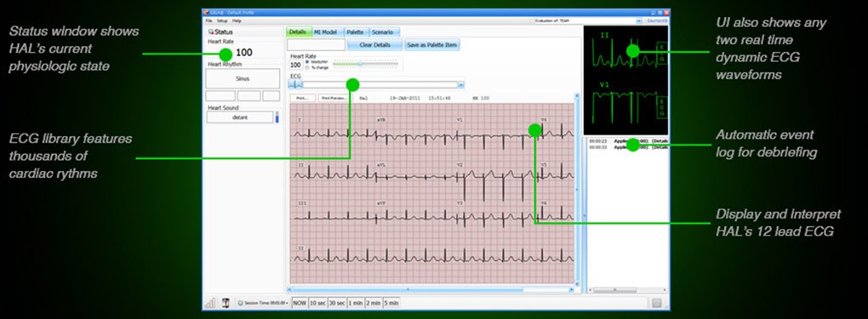Screen dimensions: 868x319
Task: Click the Heart Rate value field showing 100
Action: click(295, 65)
